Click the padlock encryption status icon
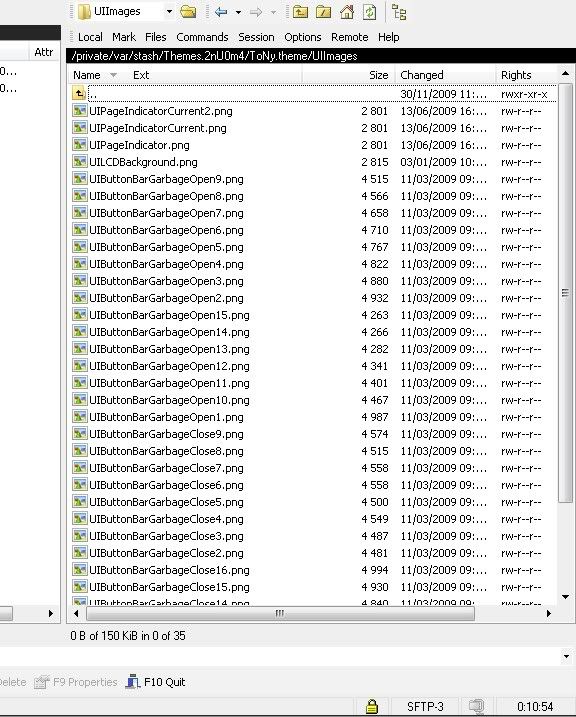The width and height of the screenshot is (576, 717). click(x=372, y=706)
